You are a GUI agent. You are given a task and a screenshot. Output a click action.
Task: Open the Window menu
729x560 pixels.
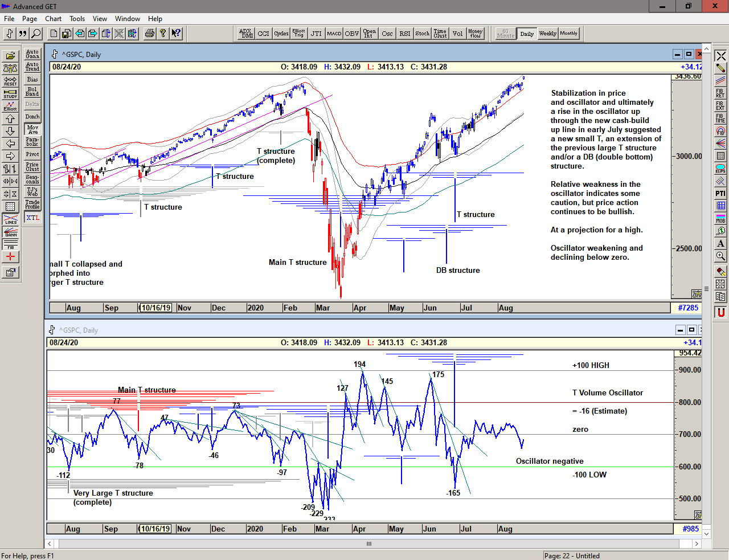[127, 19]
